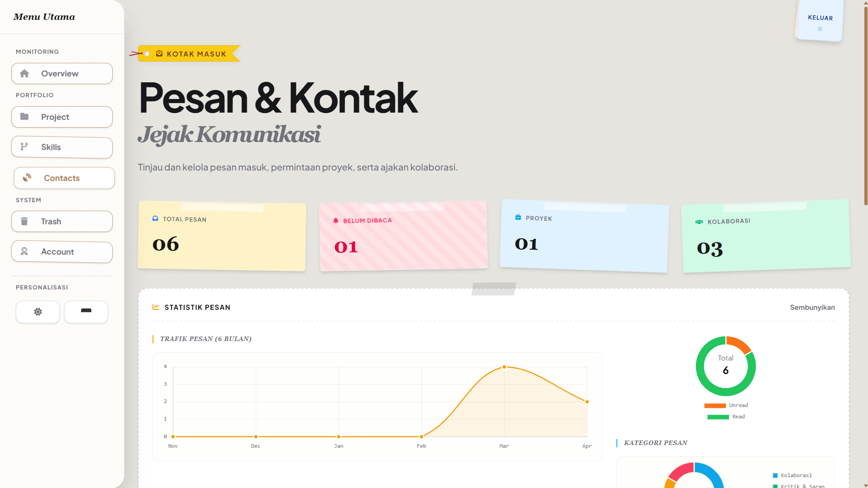
Task: Open Project via the folder icon
Action: (x=25, y=116)
